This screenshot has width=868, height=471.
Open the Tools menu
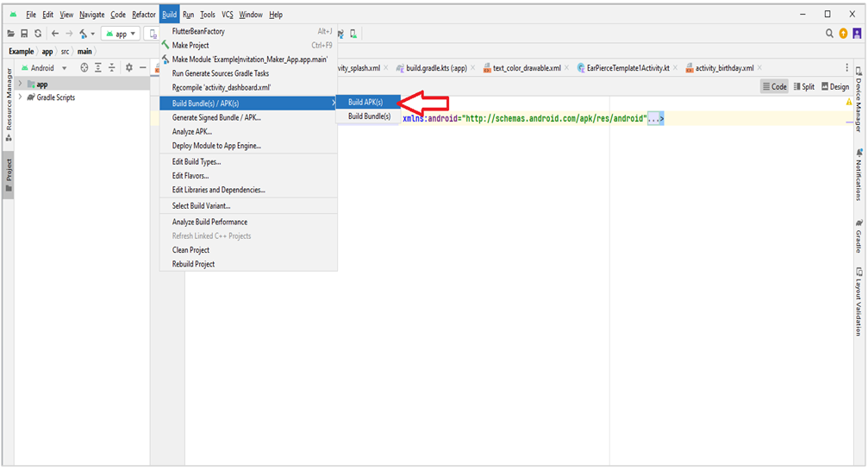pyautogui.click(x=208, y=15)
